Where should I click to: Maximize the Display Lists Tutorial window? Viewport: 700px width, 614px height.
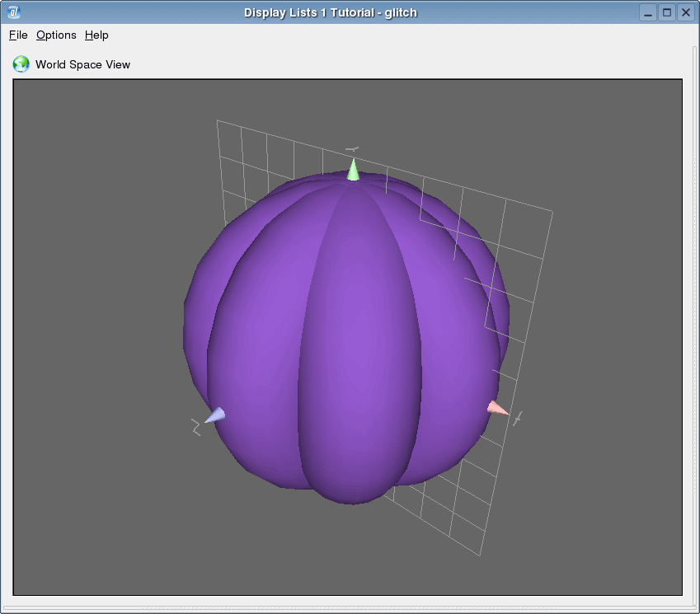667,12
